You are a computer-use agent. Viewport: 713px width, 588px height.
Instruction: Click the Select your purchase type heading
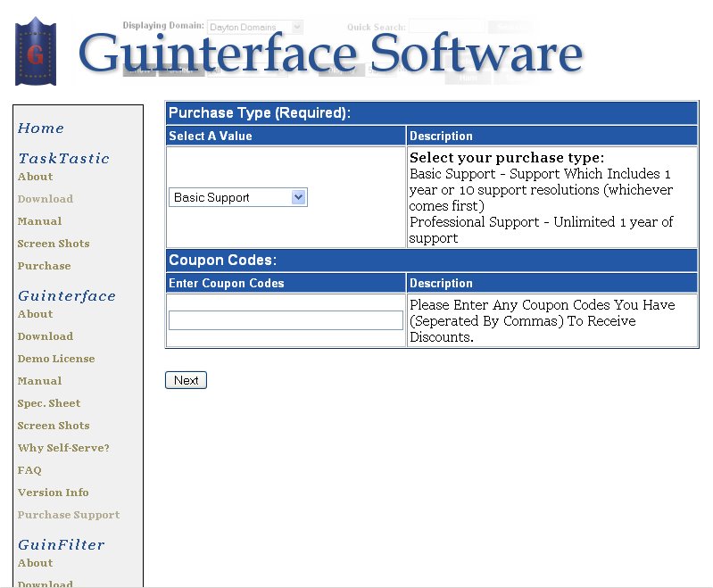pyautogui.click(x=507, y=157)
